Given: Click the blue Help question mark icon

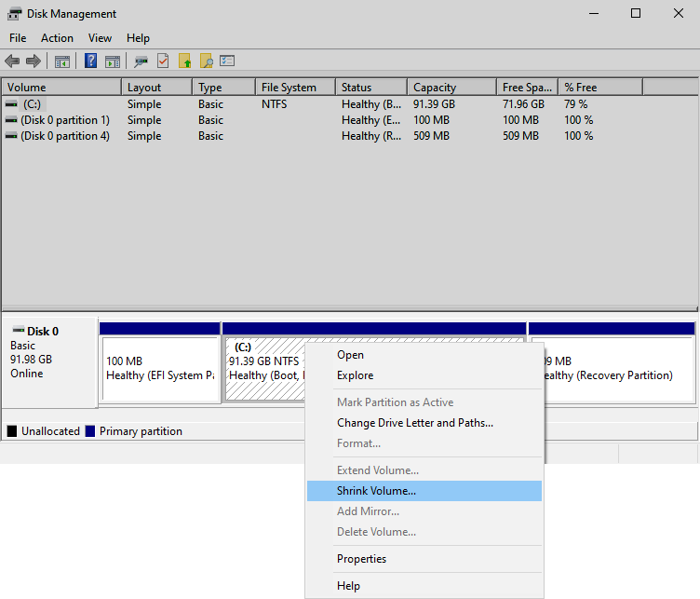Looking at the screenshot, I should click(91, 61).
